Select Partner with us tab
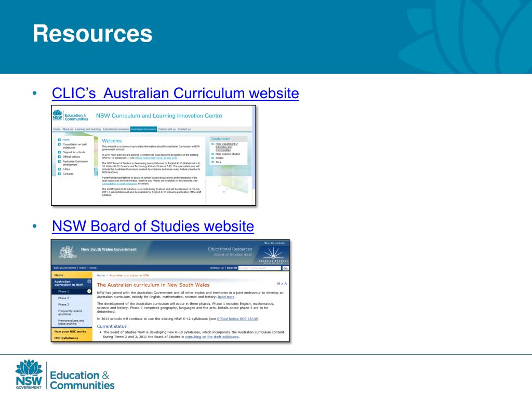532x399 pixels. pos(167,129)
